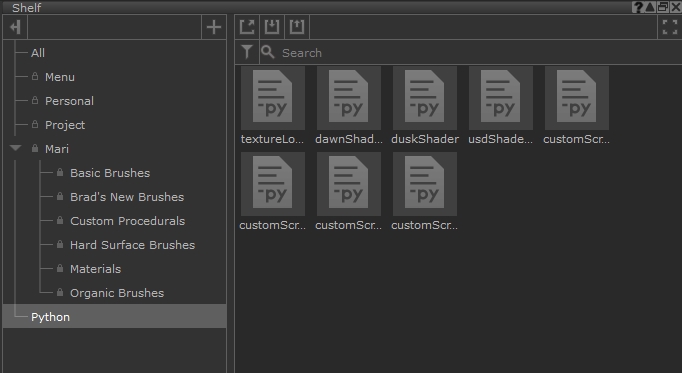682x373 pixels.
Task: Open Brad's New Brushes shelf
Action: point(127,197)
